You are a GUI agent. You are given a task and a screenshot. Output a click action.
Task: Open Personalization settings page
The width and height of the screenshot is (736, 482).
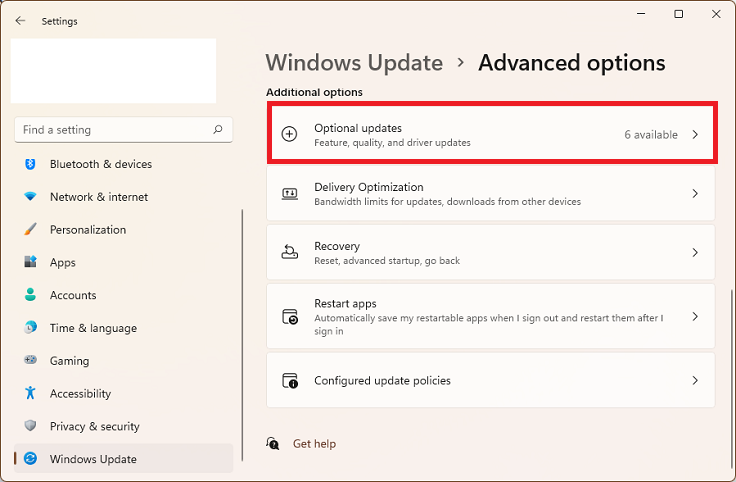pos(123,230)
